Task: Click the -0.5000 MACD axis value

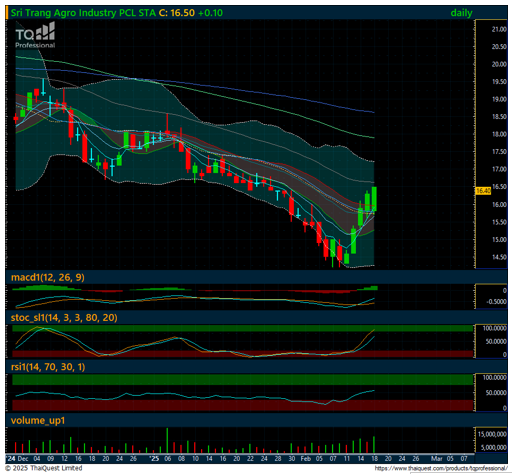Action: point(496,302)
